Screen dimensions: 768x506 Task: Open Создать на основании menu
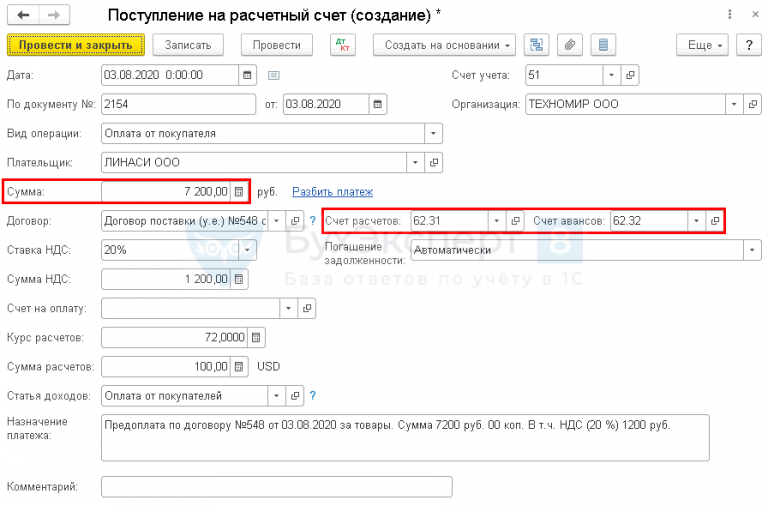click(x=444, y=45)
